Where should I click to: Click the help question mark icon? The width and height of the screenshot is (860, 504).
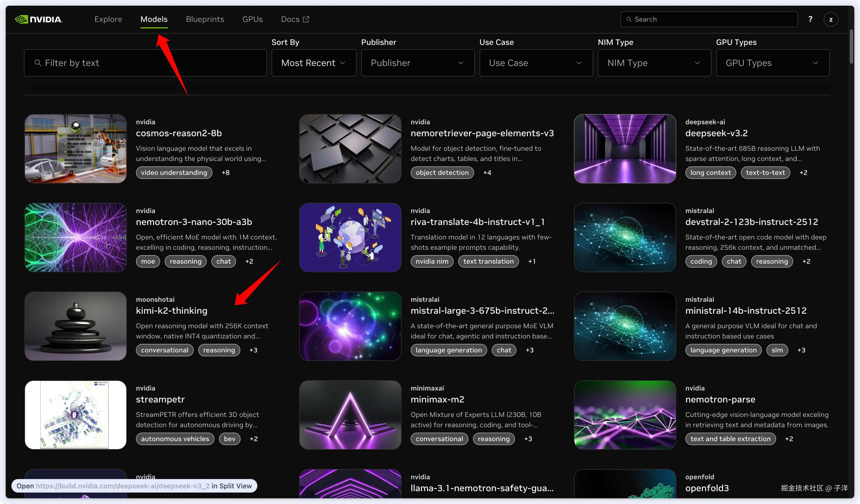[x=810, y=19]
